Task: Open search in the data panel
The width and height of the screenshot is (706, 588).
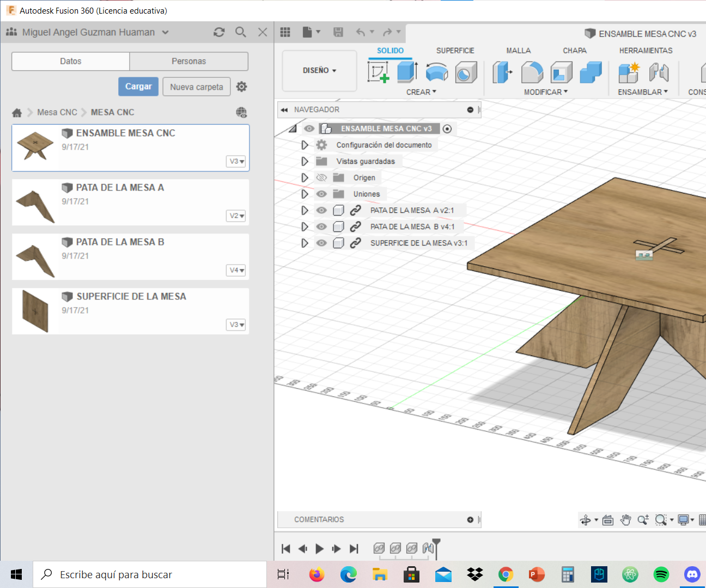Action: (x=241, y=32)
